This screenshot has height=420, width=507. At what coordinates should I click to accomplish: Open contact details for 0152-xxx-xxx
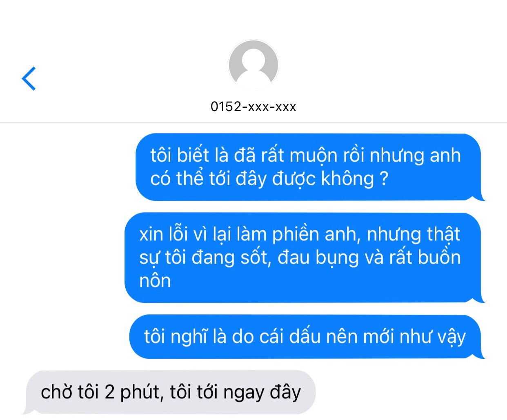253,107
